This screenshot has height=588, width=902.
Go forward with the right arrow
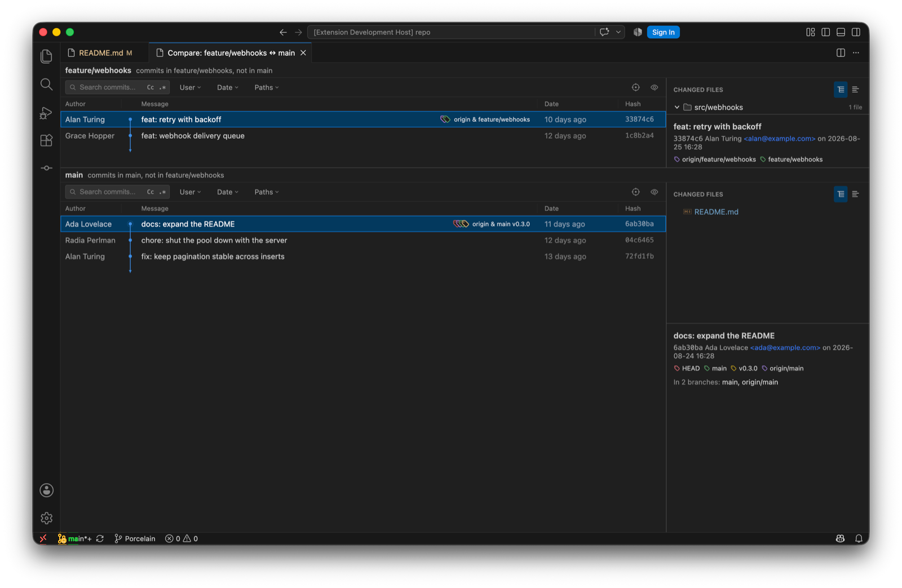pos(298,32)
